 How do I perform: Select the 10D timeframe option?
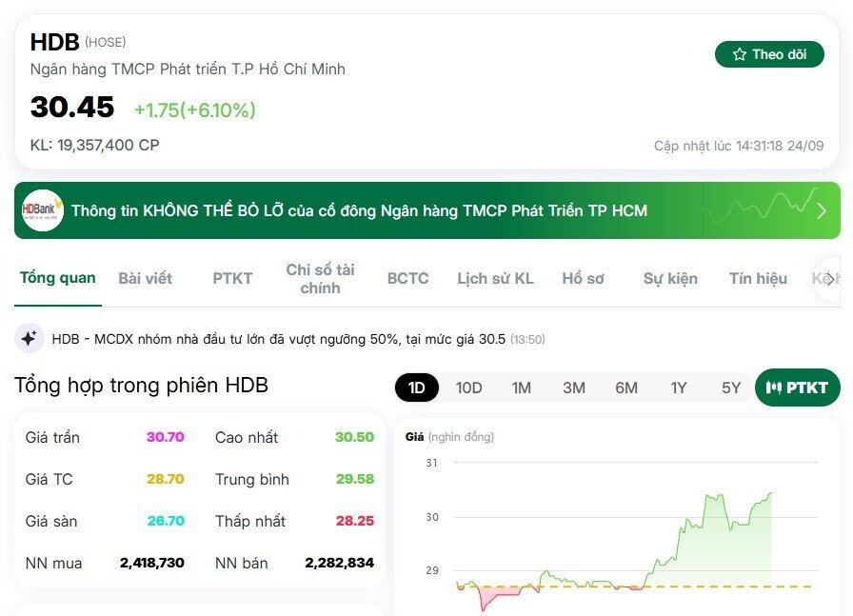coord(467,387)
